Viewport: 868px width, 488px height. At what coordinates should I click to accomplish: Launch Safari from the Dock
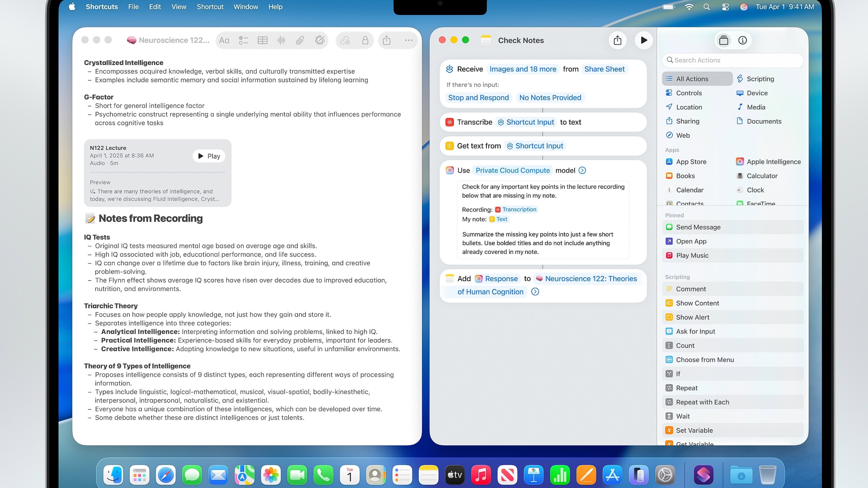[x=166, y=475]
